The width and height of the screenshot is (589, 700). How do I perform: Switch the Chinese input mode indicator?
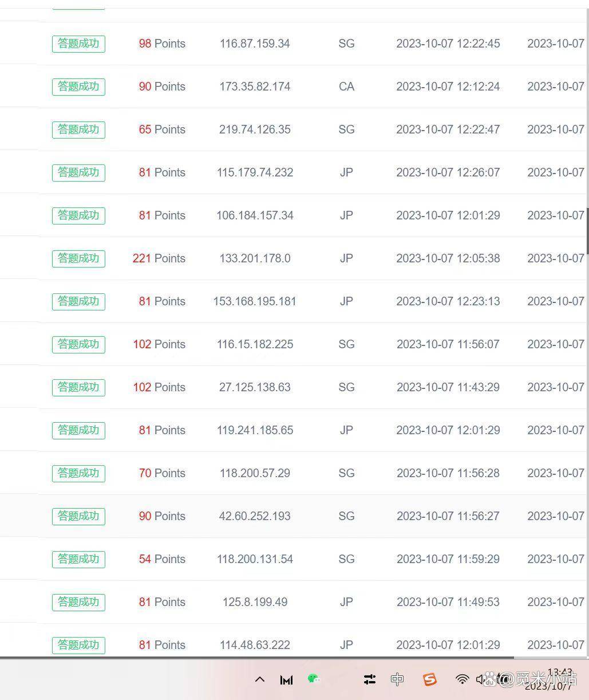(397, 679)
